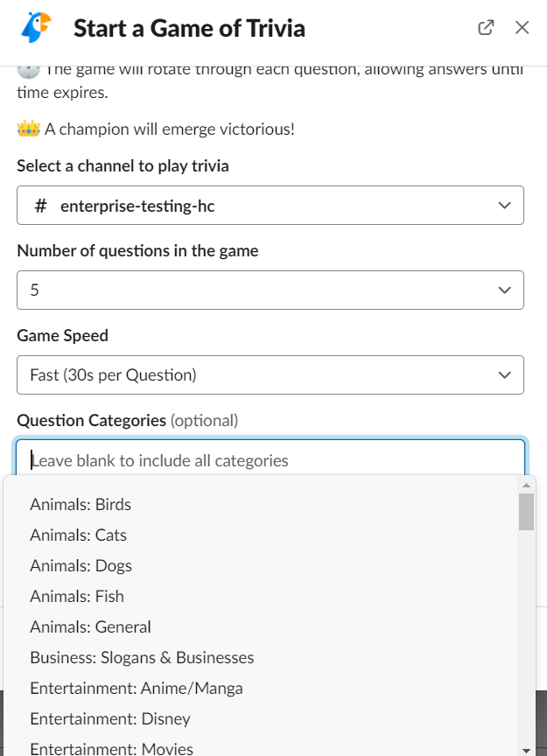Click the scroll-down arrow of category list
Screen dimensions: 547x756
(x=526, y=749)
